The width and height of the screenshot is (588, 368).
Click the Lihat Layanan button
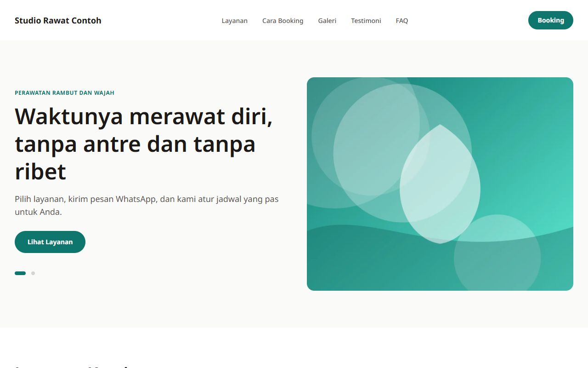coord(50,242)
